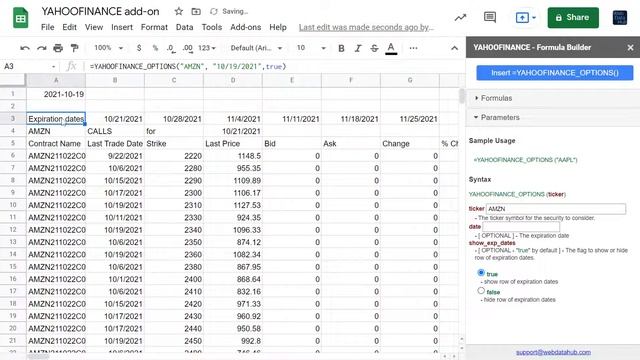
Task: Select the paint format tool
Action: tap(74, 48)
